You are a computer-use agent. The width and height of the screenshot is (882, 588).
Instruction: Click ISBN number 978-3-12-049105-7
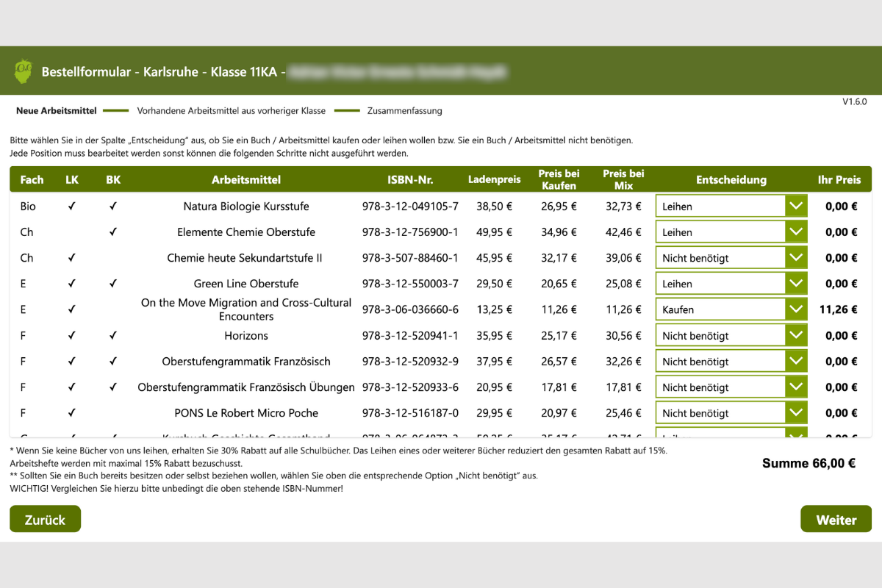pos(410,207)
